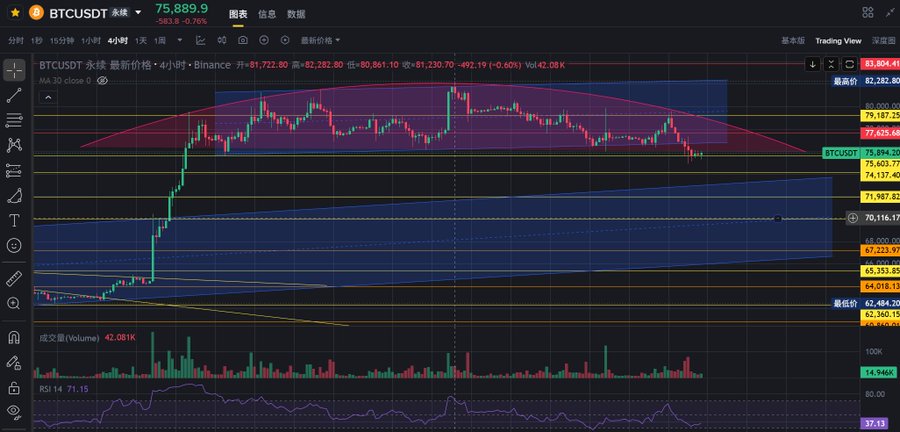Screen dimensions: 900x432
Task: Open the four-squares layout grid icon
Action: click(868, 13)
